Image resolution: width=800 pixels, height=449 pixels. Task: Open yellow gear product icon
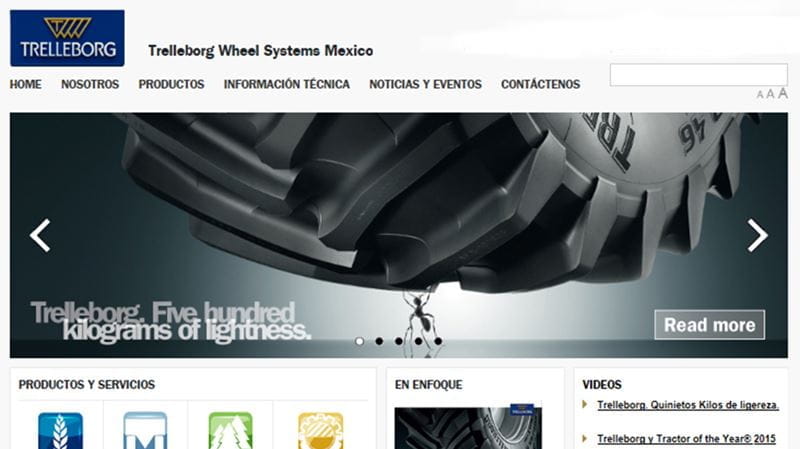[x=320, y=431]
